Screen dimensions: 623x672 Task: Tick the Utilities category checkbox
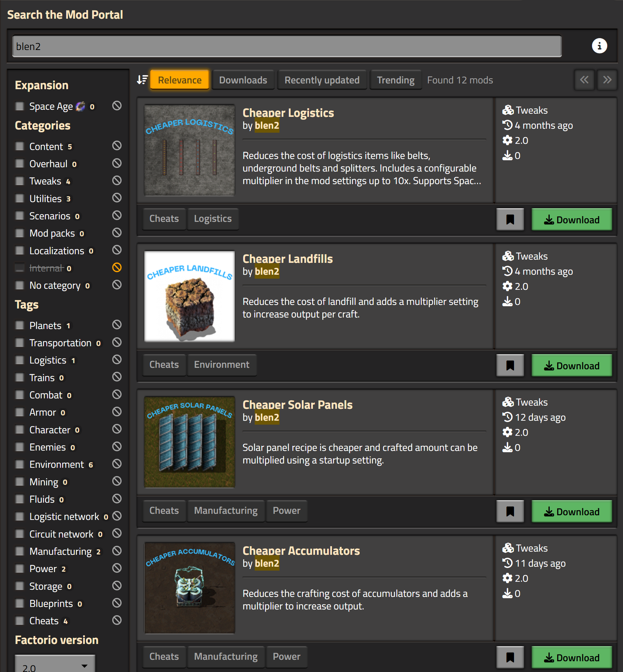[20, 198]
